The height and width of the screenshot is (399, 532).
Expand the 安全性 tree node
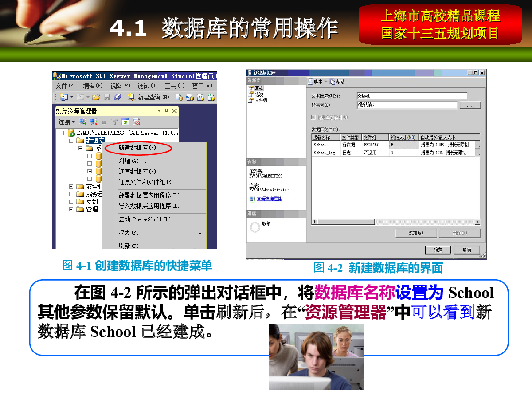pos(71,187)
